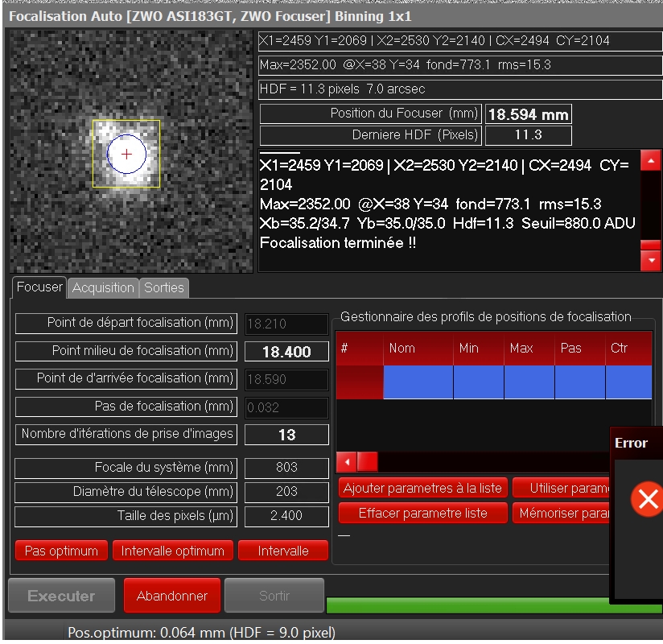The image size is (663, 644).
Task: Click the star preview image
Action: pyautogui.click(x=130, y=152)
